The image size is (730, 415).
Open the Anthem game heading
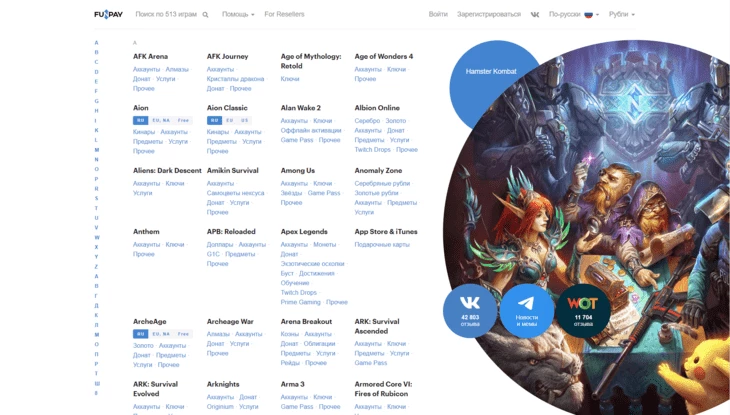pos(146,231)
